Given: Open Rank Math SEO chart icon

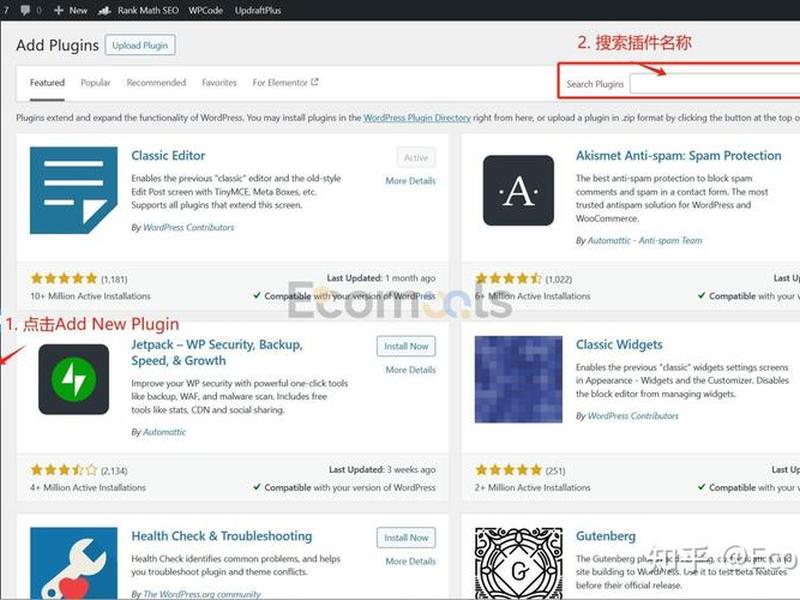Looking at the screenshot, I should [104, 10].
